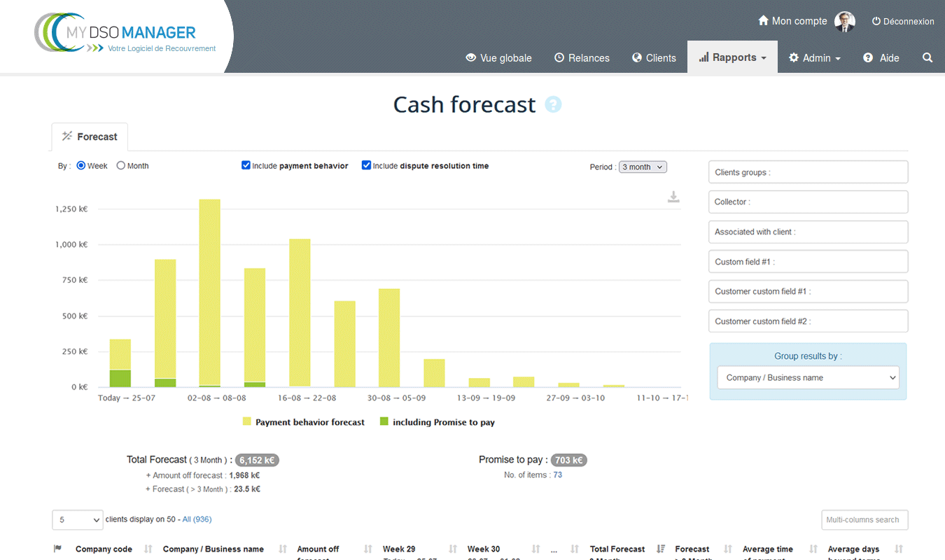Uncheck Include payment behavior checkbox
945x560 pixels.
click(x=246, y=166)
